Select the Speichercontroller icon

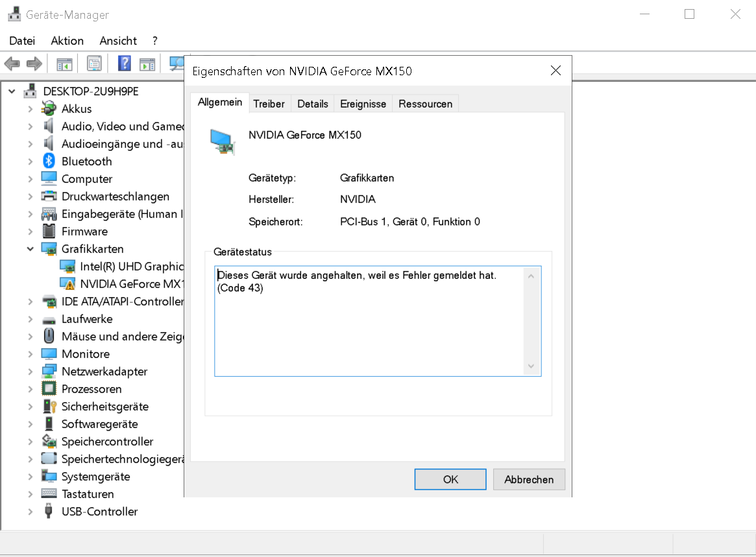point(49,441)
